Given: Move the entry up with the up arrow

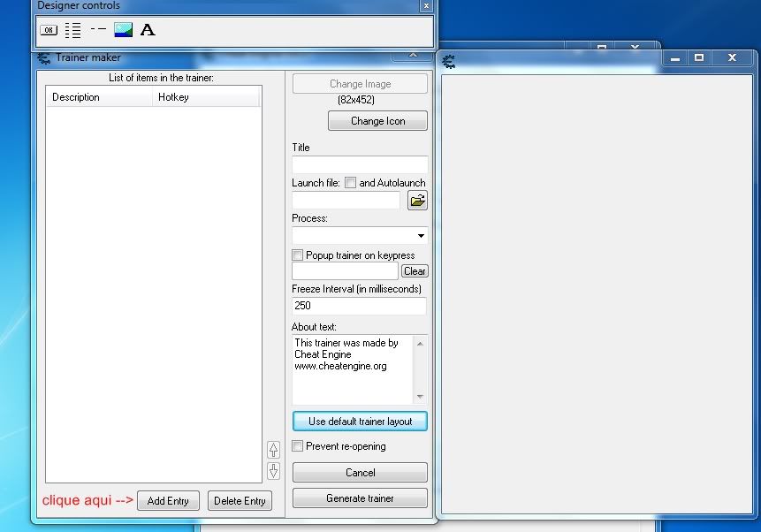Looking at the screenshot, I should pyautogui.click(x=273, y=450).
